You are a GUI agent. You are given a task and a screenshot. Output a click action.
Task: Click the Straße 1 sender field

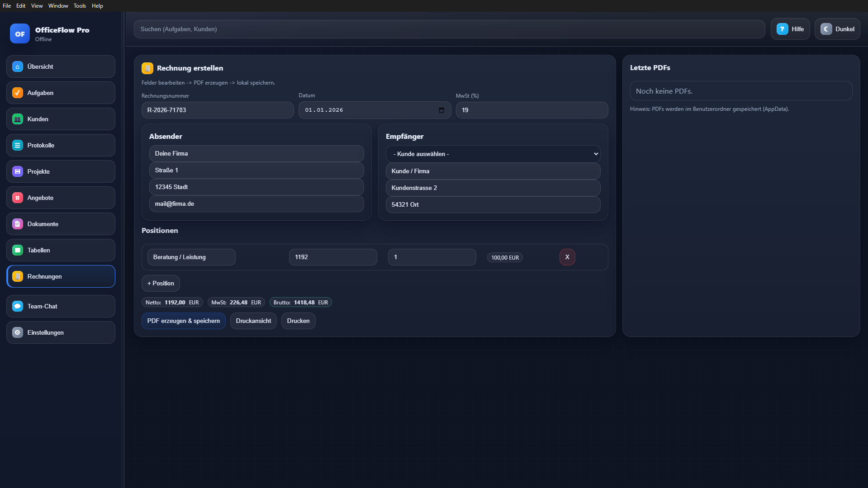[x=256, y=170]
